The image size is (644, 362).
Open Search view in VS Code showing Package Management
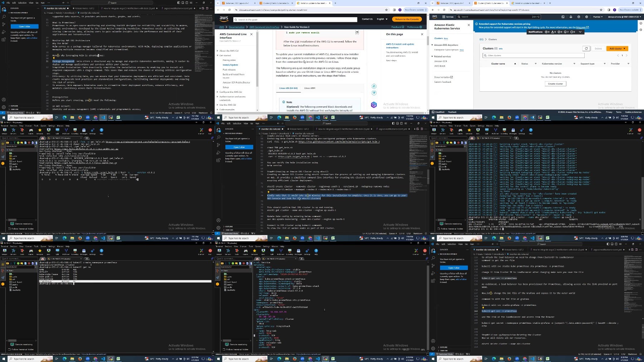tap(4, 17)
